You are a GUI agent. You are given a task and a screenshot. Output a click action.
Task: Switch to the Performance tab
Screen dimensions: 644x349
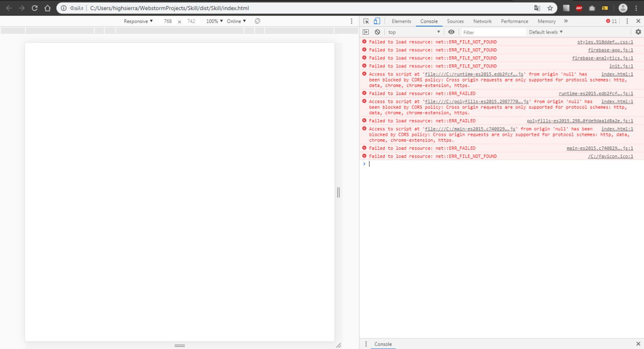[515, 21]
